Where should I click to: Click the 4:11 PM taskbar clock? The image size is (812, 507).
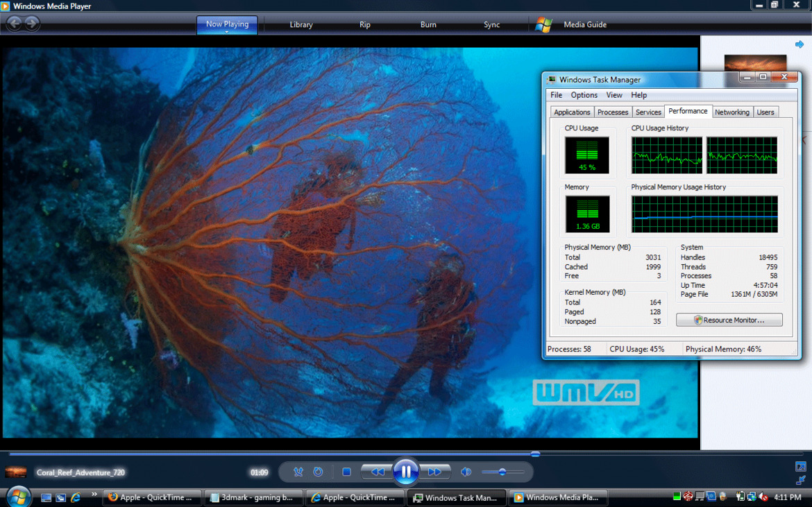[x=788, y=498]
